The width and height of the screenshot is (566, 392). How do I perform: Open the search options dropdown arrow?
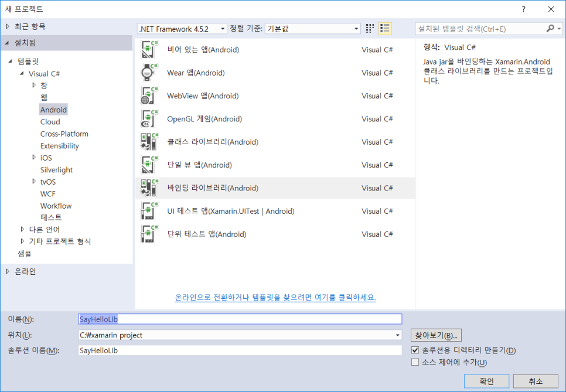[x=559, y=29]
